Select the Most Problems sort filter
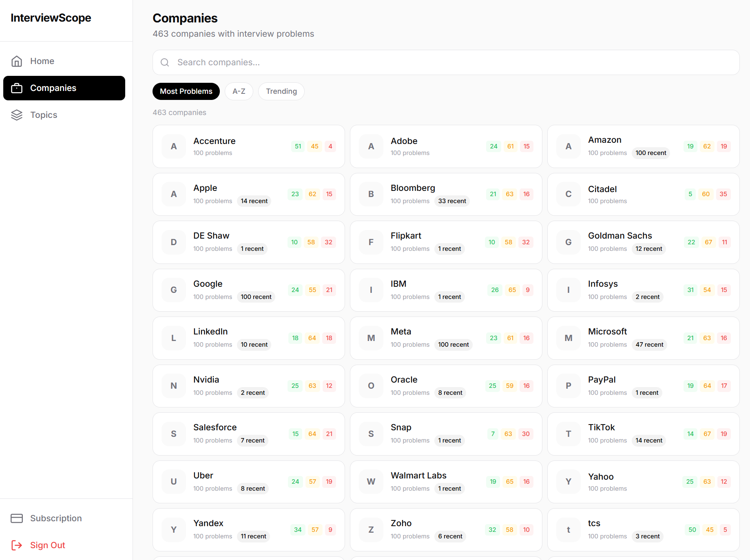Image resolution: width=750 pixels, height=560 pixels. tap(186, 91)
